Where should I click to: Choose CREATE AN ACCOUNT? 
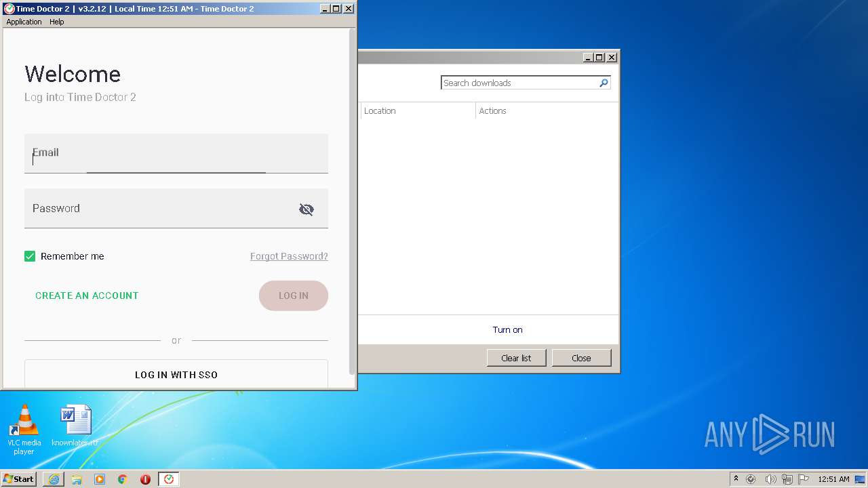pyautogui.click(x=87, y=296)
